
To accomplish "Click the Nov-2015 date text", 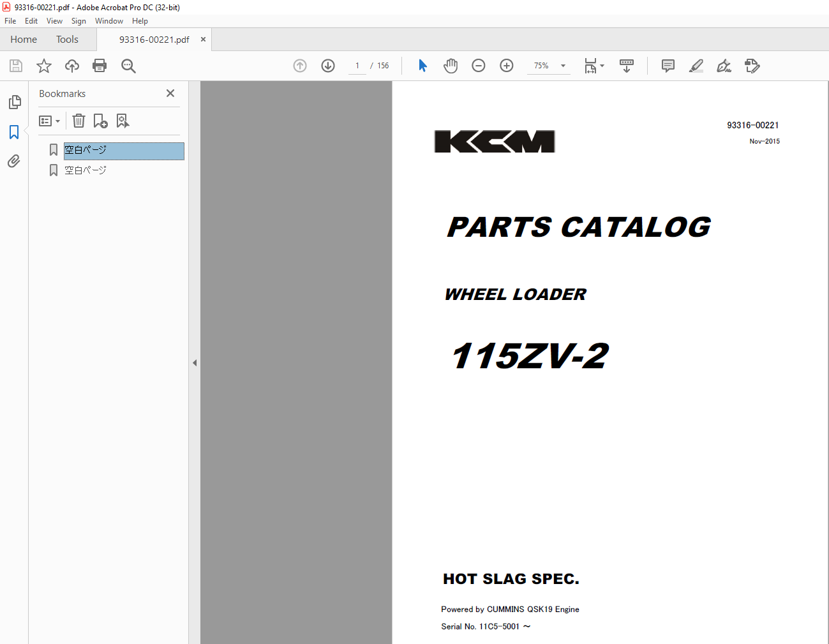I will [765, 142].
